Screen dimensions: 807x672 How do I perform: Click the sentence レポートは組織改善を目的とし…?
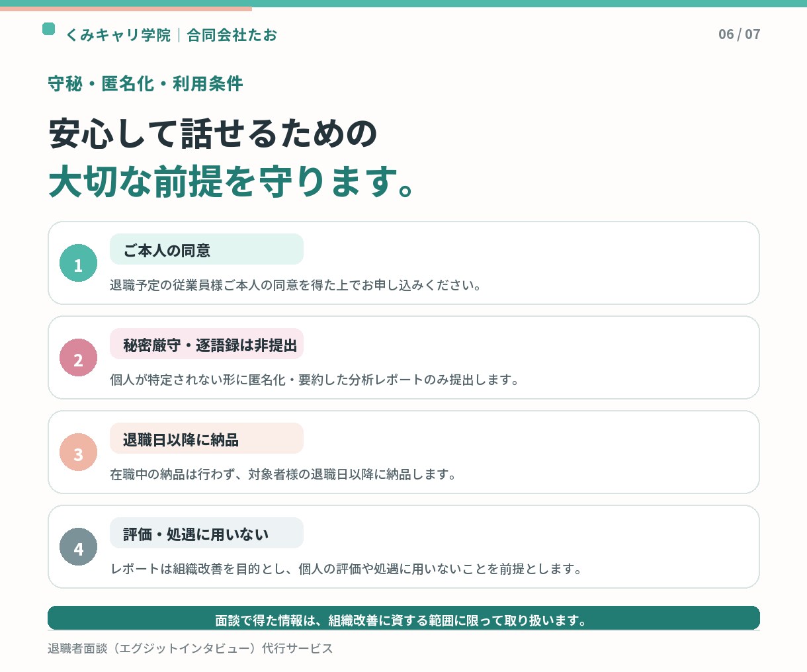click(346, 569)
